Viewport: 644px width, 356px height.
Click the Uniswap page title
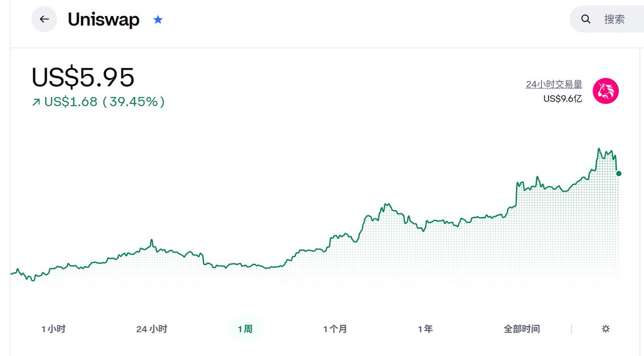[x=104, y=20]
